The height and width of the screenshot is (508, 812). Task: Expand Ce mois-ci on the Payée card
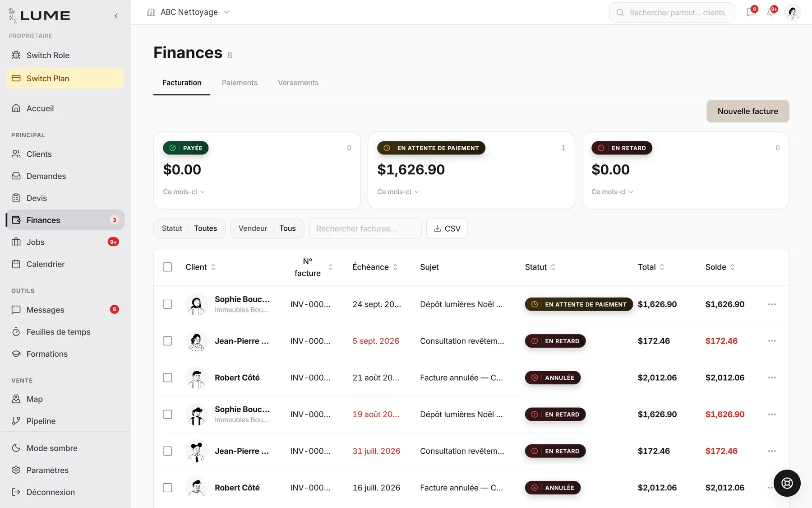coord(184,192)
